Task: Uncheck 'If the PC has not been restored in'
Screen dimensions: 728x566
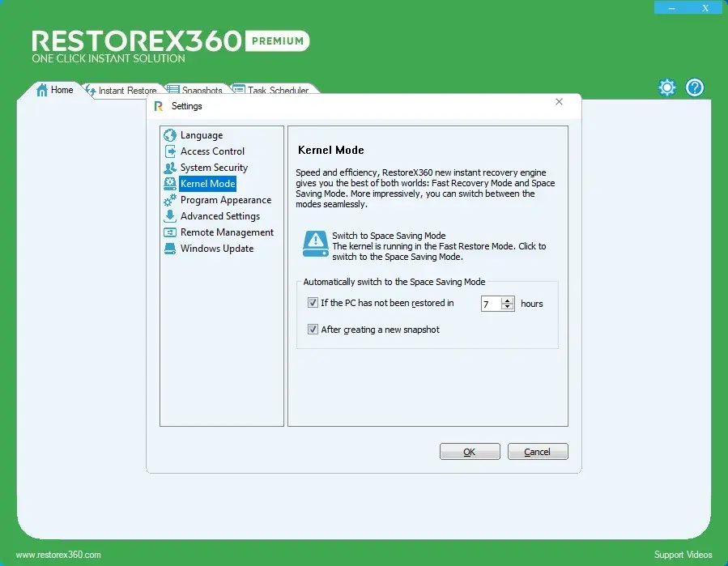Action: 313,304
